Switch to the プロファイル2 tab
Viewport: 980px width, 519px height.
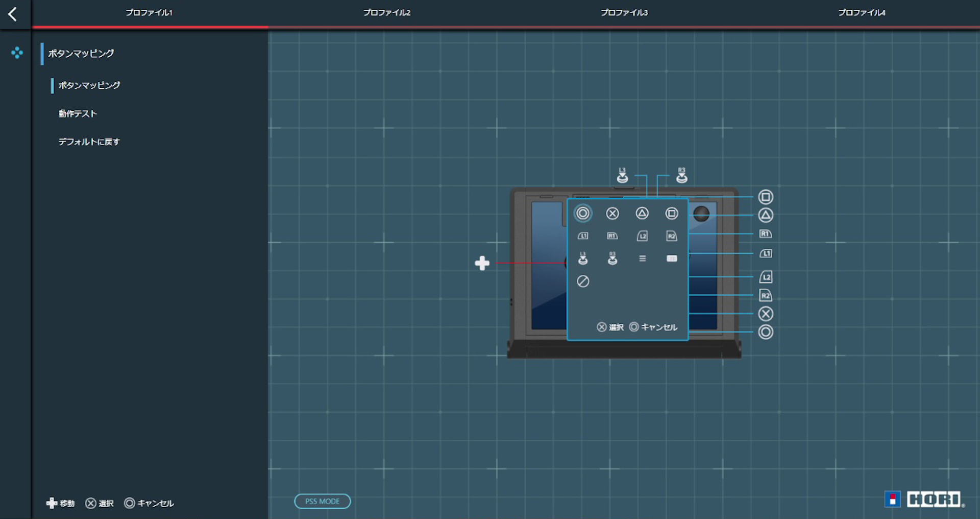point(387,13)
